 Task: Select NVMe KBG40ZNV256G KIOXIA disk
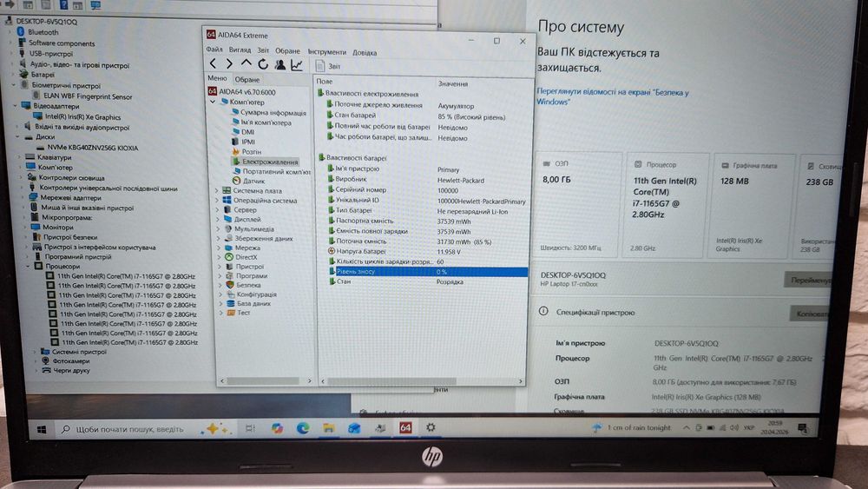pos(88,148)
